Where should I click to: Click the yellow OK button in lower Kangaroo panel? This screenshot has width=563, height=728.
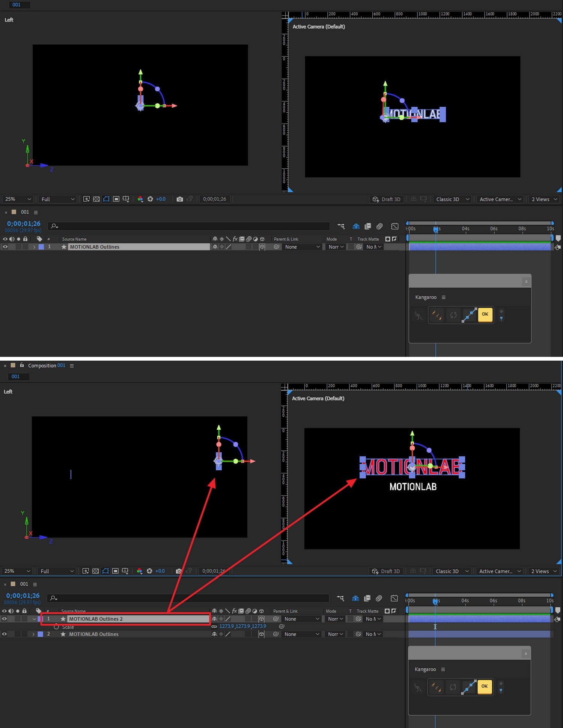pyautogui.click(x=485, y=686)
